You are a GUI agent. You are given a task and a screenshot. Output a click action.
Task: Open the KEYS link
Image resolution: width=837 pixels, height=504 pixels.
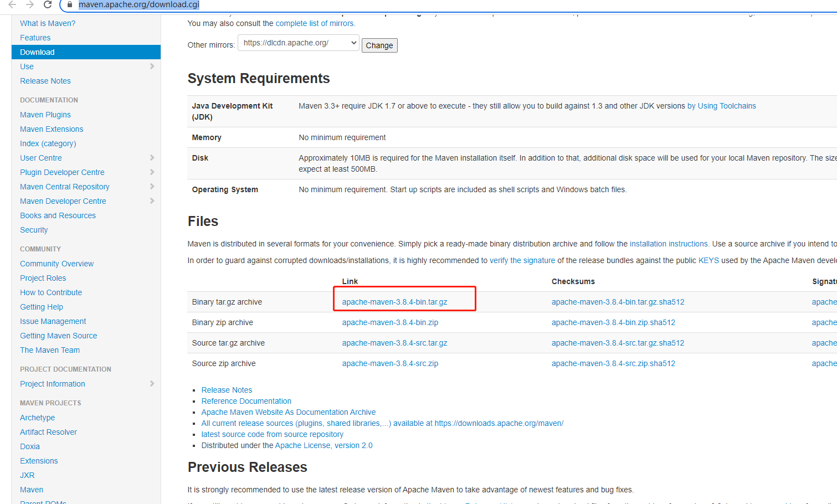coord(708,260)
